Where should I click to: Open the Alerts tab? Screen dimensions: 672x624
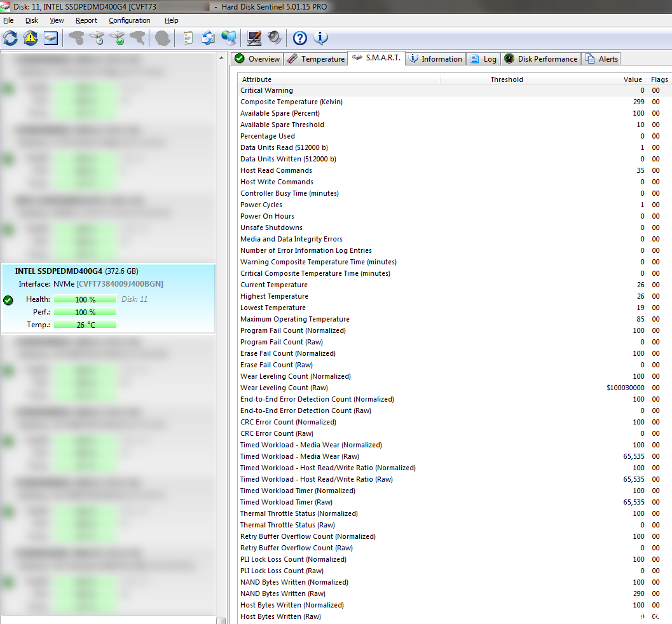click(601, 59)
